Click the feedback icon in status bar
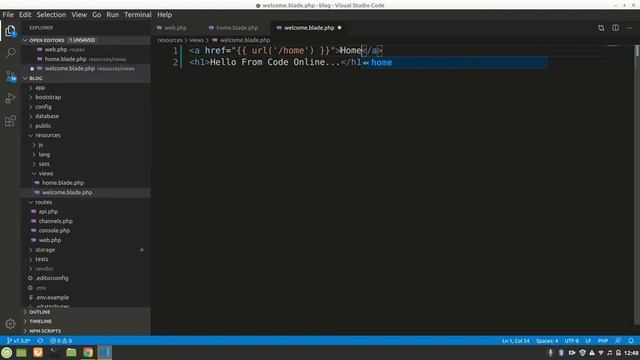640x360 pixels. 618,340
